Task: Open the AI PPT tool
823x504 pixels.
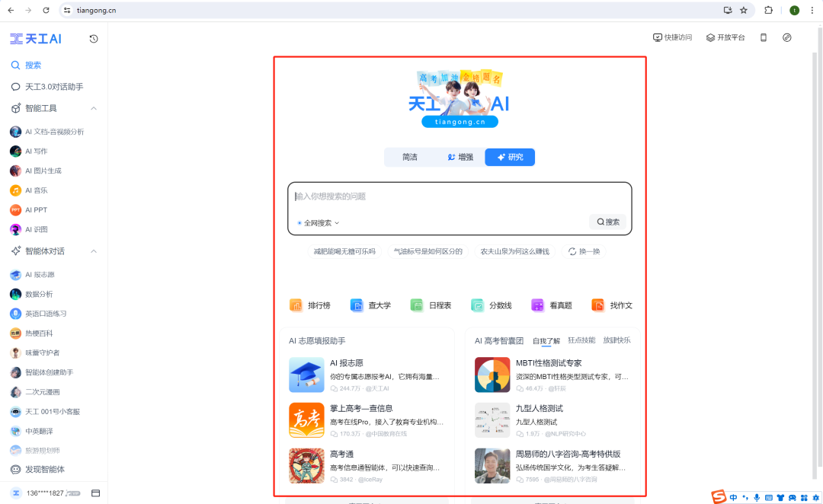Action: pos(29,210)
